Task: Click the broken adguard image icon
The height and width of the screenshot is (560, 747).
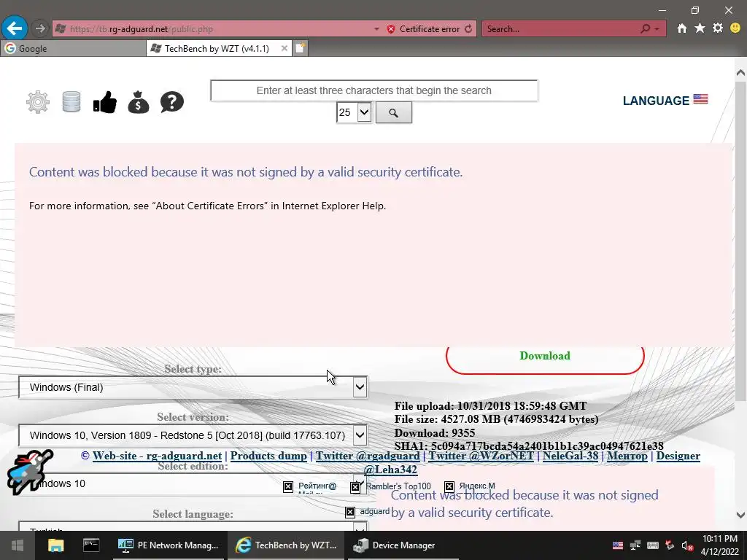Action: (x=350, y=512)
